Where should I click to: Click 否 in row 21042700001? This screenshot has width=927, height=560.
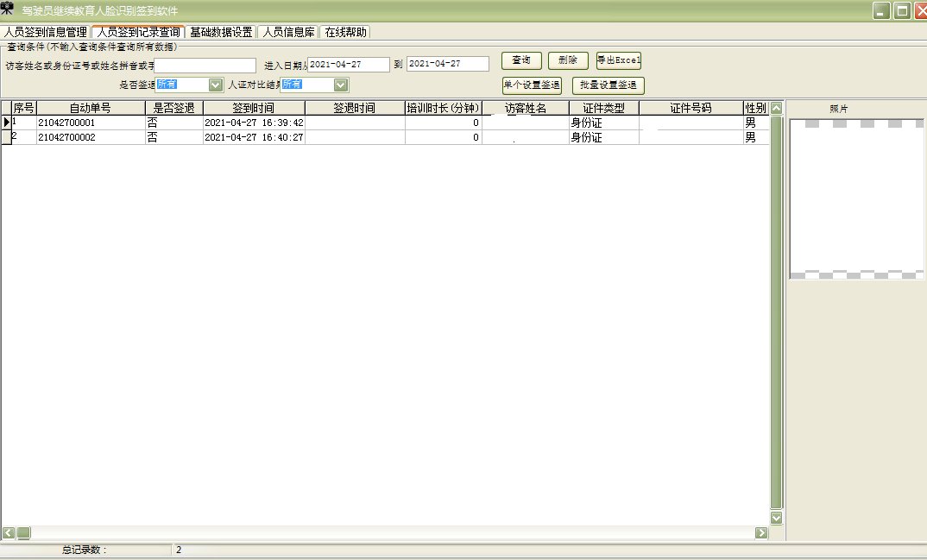(x=173, y=123)
